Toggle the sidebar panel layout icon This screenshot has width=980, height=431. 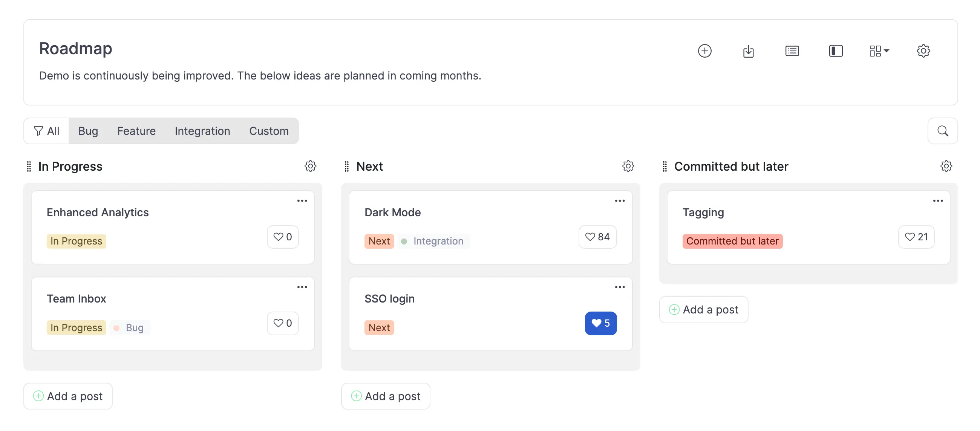click(835, 50)
